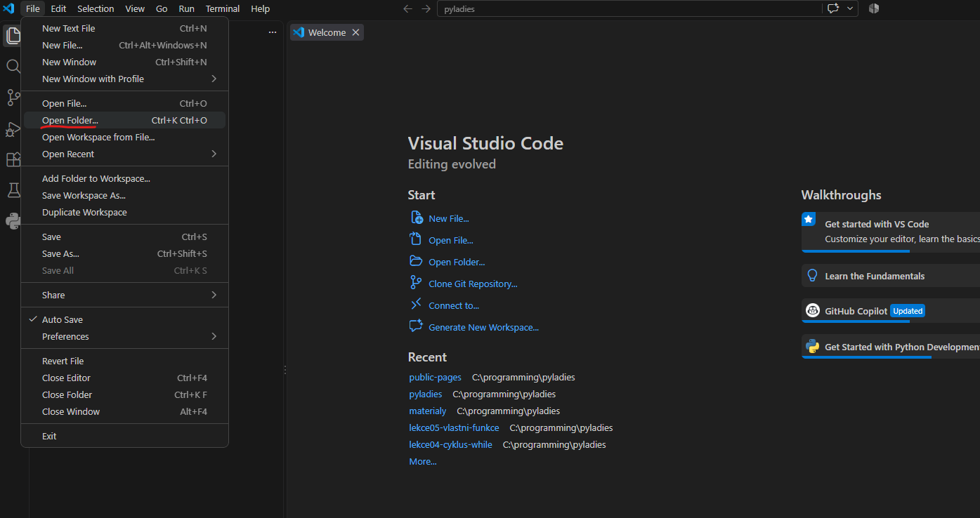Expand the Preferences submenu
This screenshot has height=518, width=980.
tap(124, 336)
